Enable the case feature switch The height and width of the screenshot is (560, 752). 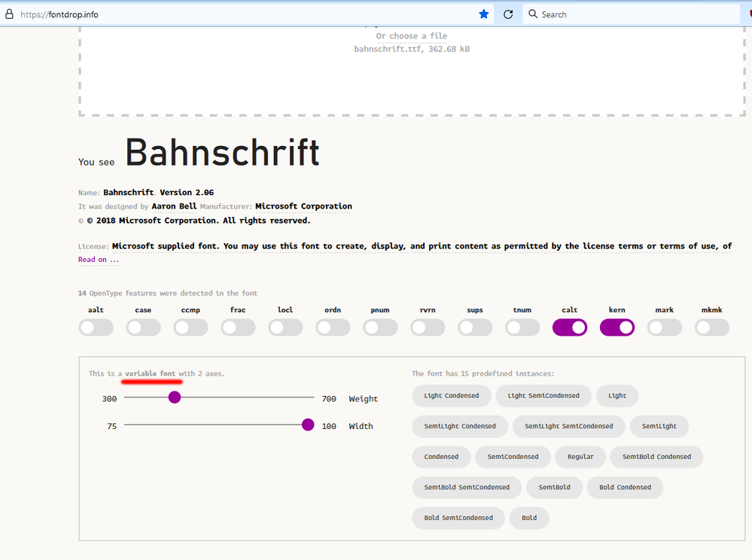143,327
